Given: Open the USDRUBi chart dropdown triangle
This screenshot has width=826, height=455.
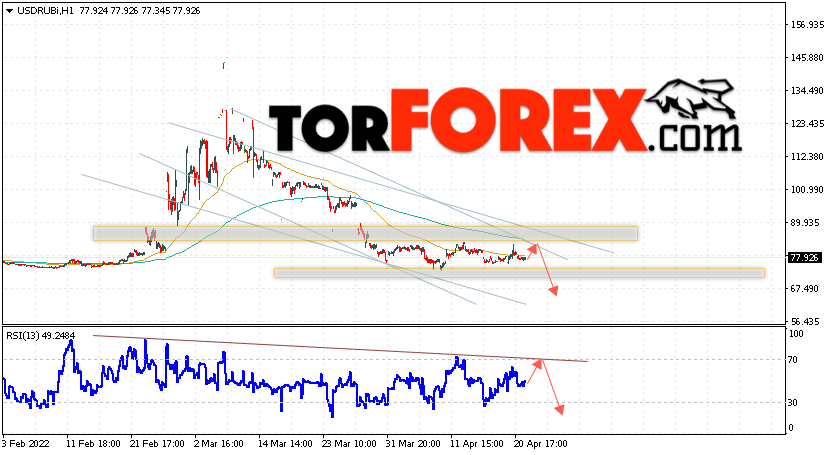Looking at the screenshot, I should click(x=9, y=11).
